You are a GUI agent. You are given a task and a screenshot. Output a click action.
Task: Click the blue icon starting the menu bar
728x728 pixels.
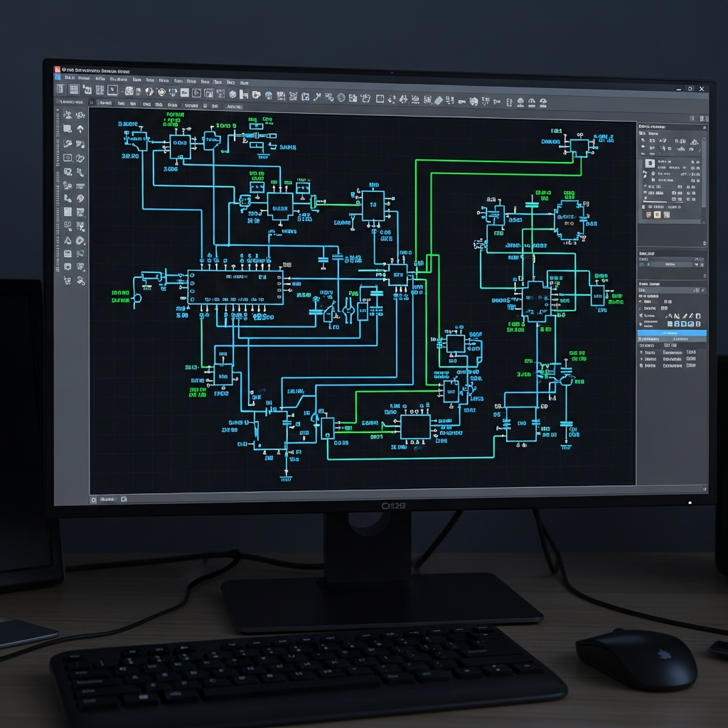click(x=58, y=77)
